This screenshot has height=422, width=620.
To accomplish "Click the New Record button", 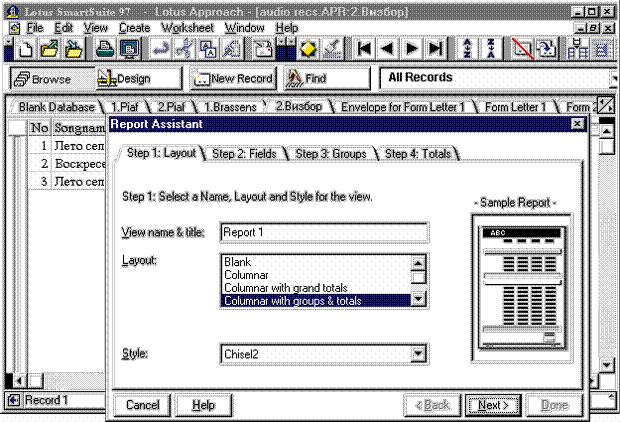I will [x=233, y=79].
